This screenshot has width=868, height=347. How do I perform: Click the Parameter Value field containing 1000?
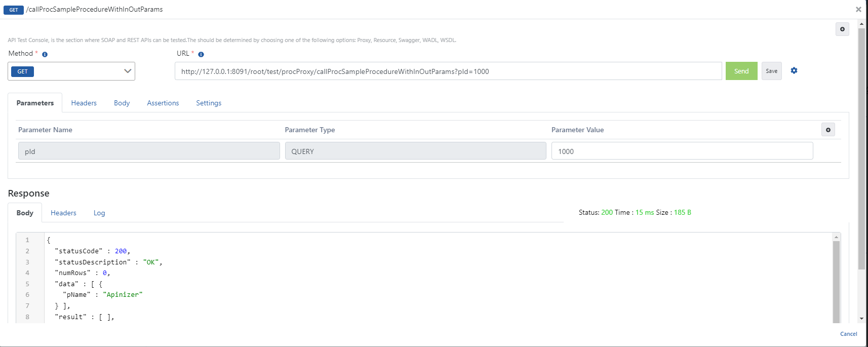click(682, 151)
